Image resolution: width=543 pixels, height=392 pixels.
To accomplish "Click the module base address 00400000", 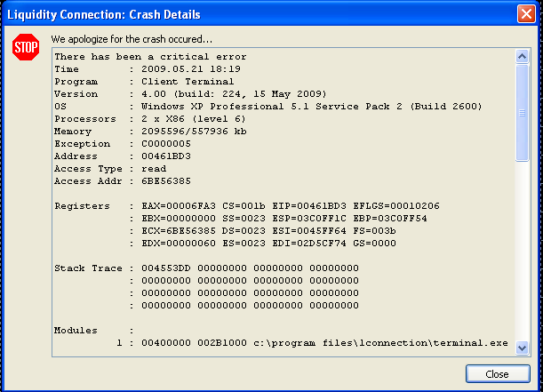I will click(x=166, y=343).
